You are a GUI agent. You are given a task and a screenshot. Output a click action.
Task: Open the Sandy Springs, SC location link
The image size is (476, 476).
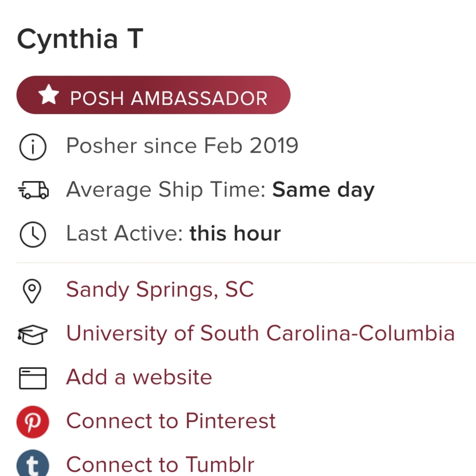[x=160, y=290]
